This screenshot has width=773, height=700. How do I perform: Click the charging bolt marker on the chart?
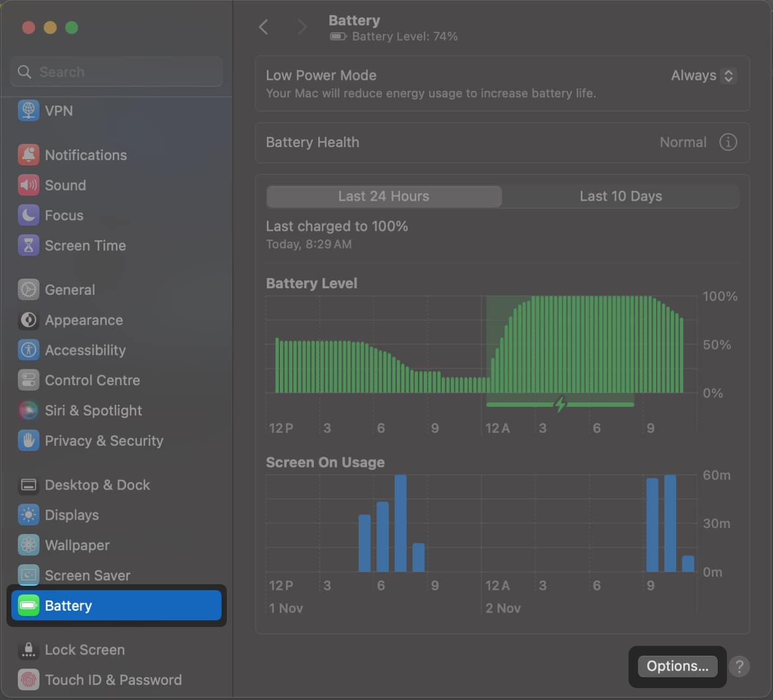tap(560, 404)
